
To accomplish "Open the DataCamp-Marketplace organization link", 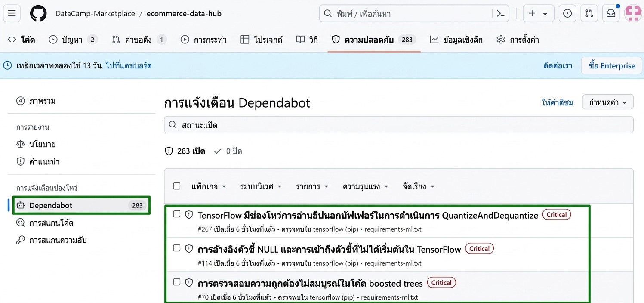I will coord(95,14).
